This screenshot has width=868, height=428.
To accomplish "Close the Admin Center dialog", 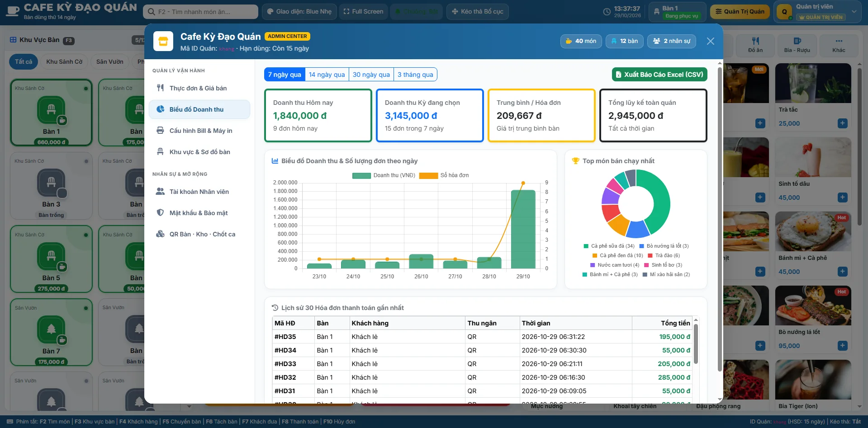I will tap(711, 41).
